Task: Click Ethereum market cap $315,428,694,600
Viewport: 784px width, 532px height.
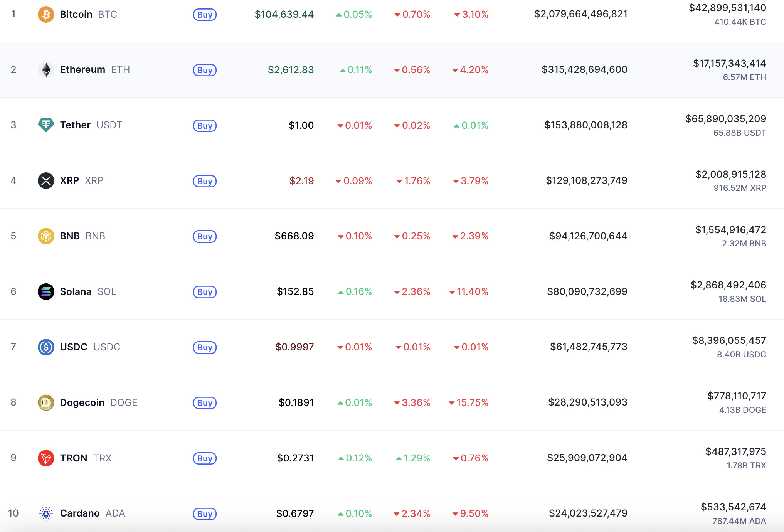Action: pyautogui.click(x=584, y=70)
